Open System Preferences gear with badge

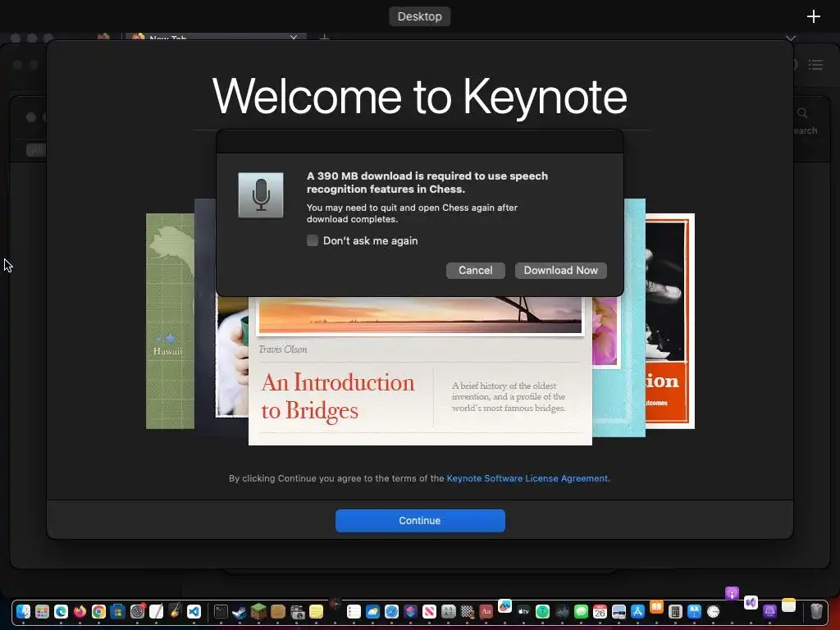(x=138, y=611)
